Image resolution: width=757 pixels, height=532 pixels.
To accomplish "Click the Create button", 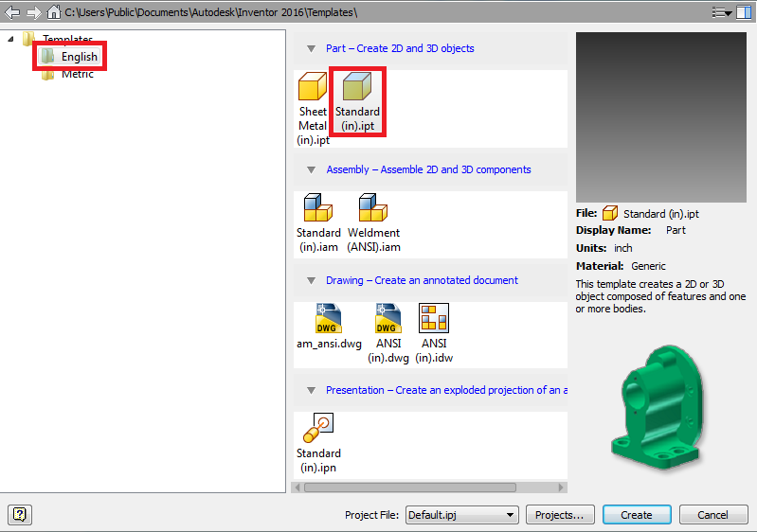I will 637,515.
